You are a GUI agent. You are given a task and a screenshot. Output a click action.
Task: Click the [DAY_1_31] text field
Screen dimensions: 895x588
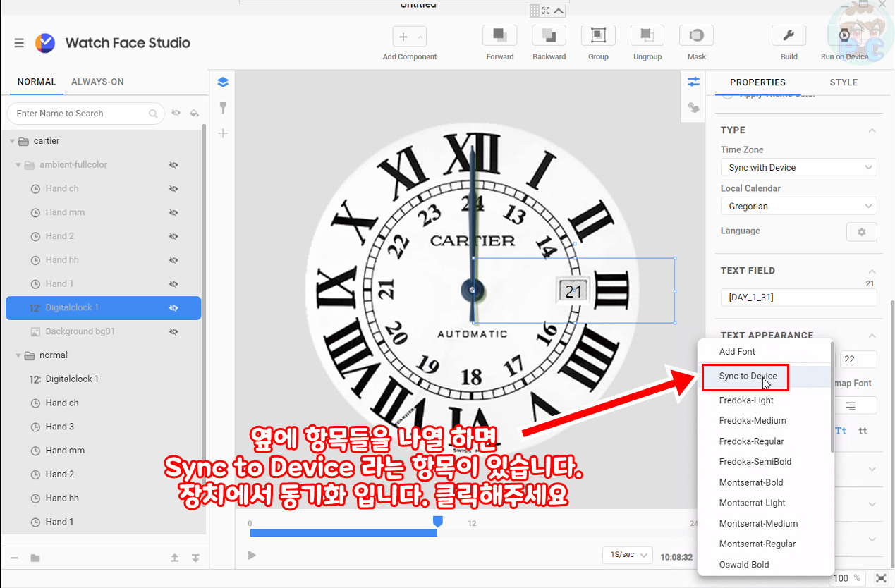[x=798, y=298]
